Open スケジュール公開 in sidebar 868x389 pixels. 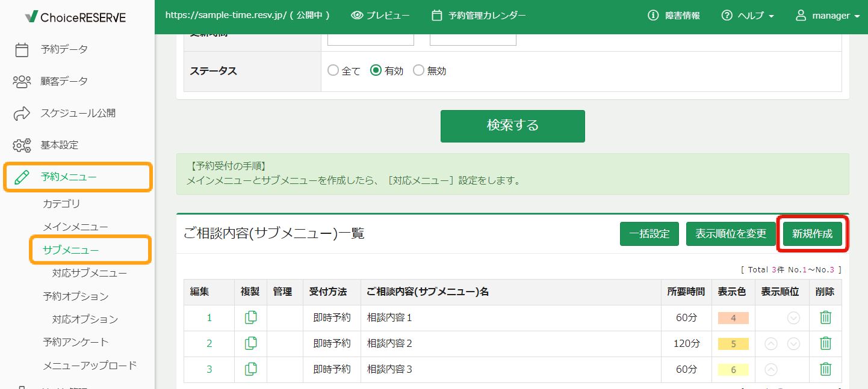point(78,113)
